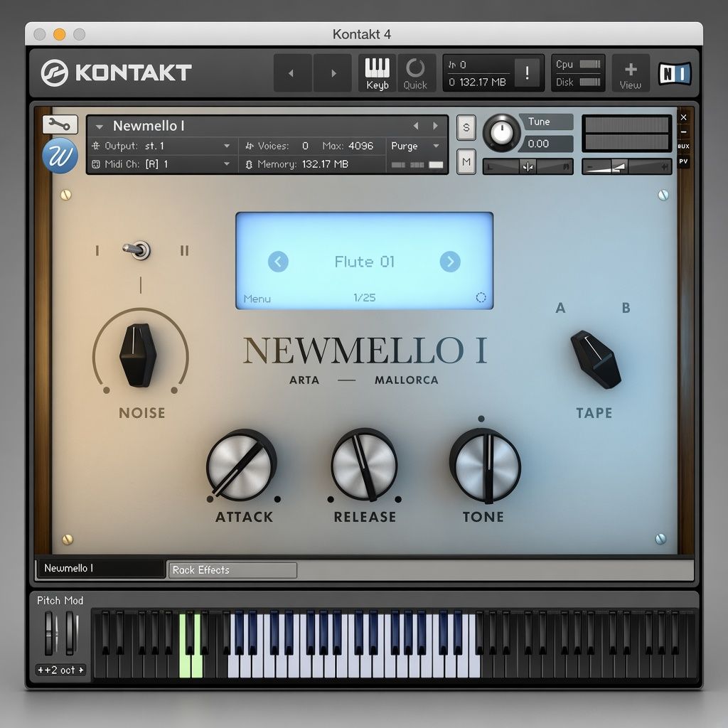
Task: Close the instrument with X button
Action: click(x=683, y=117)
